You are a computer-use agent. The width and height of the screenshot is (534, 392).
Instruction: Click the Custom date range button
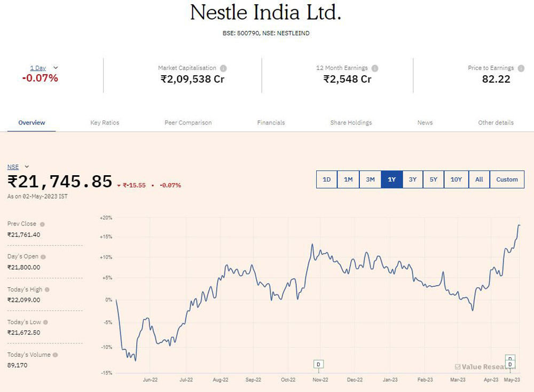[507, 179]
